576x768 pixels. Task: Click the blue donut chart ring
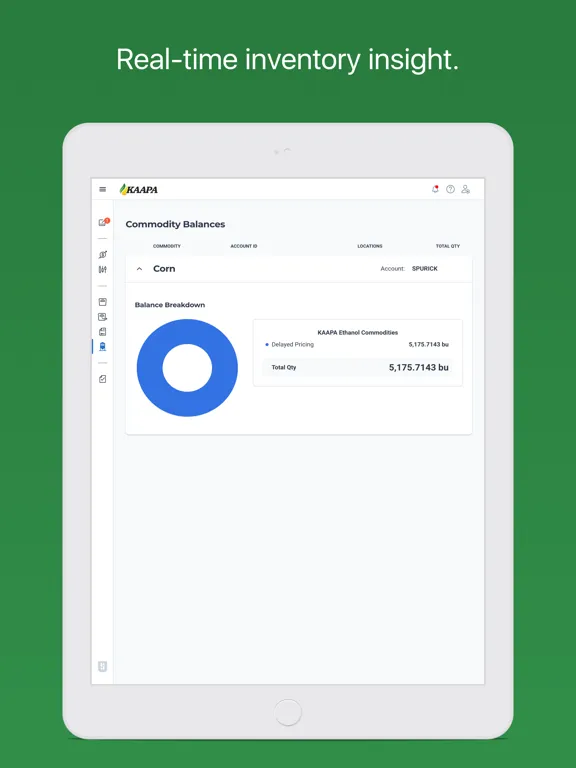(x=149, y=368)
